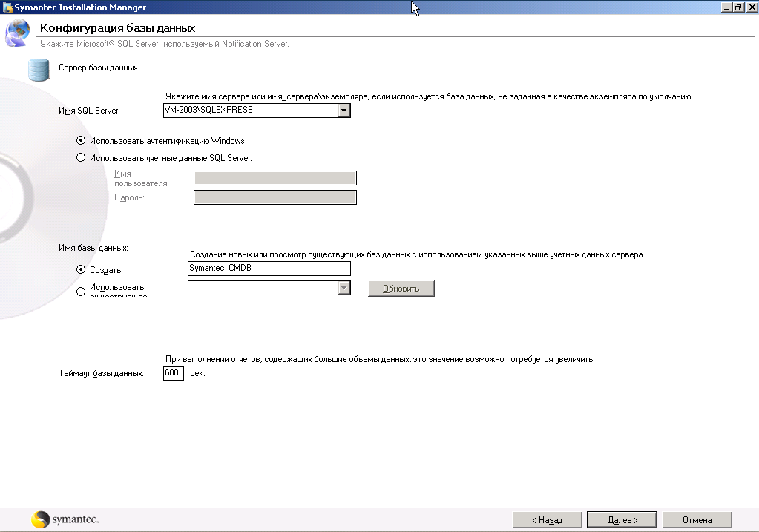Click the globe installer icon beside the heading

click(17, 33)
